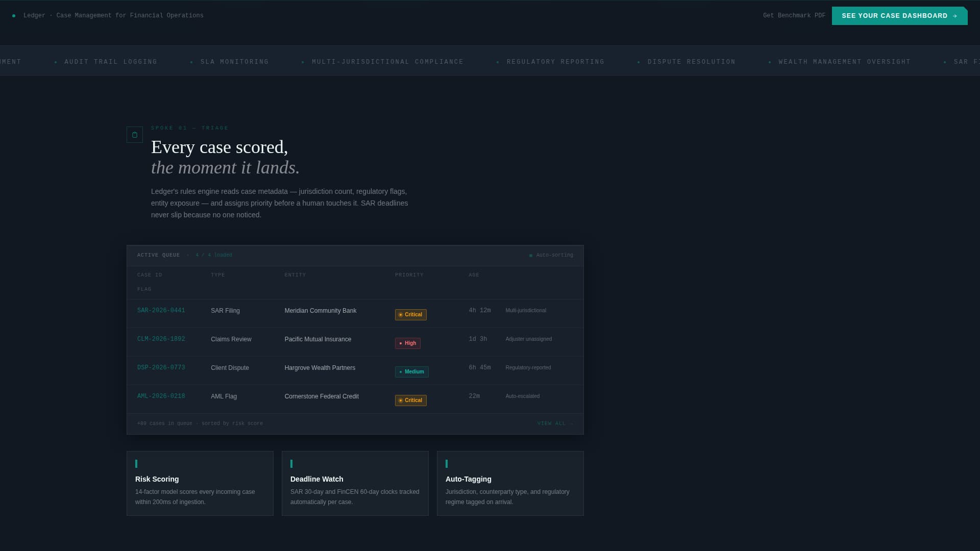Open case AML-2026-0218
980x551 pixels.
tap(161, 396)
